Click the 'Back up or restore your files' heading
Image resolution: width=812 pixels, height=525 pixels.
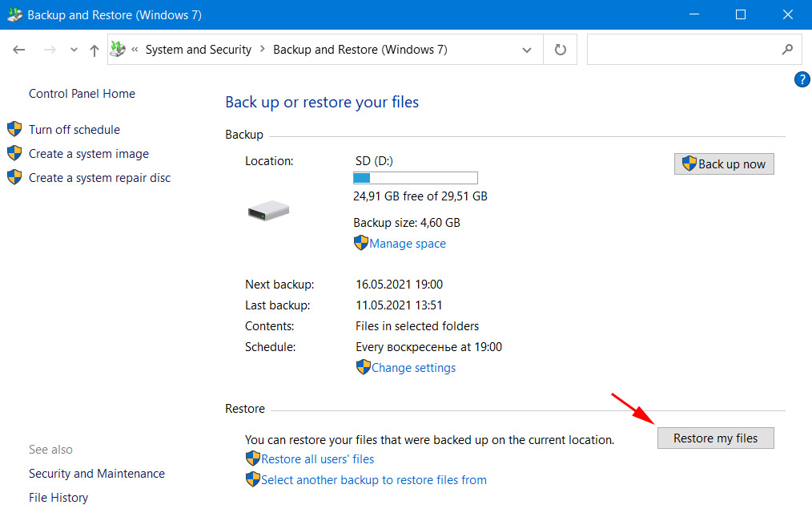pos(322,102)
